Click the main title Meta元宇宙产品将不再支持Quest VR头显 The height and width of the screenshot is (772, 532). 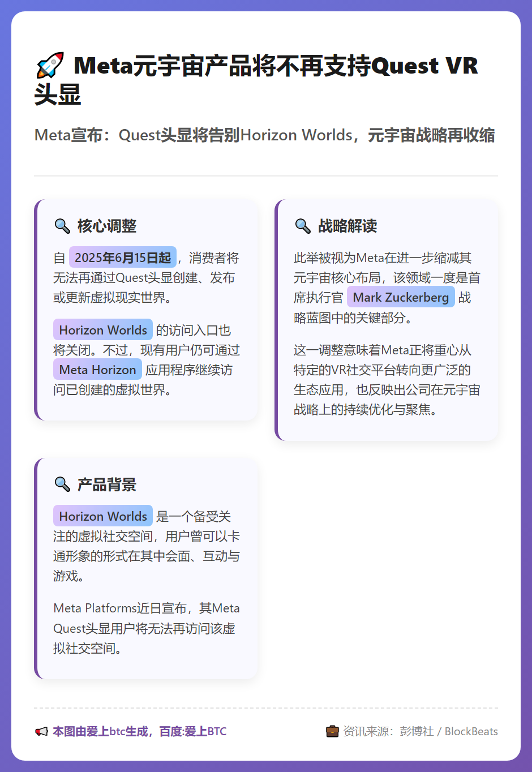click(257, 80)
